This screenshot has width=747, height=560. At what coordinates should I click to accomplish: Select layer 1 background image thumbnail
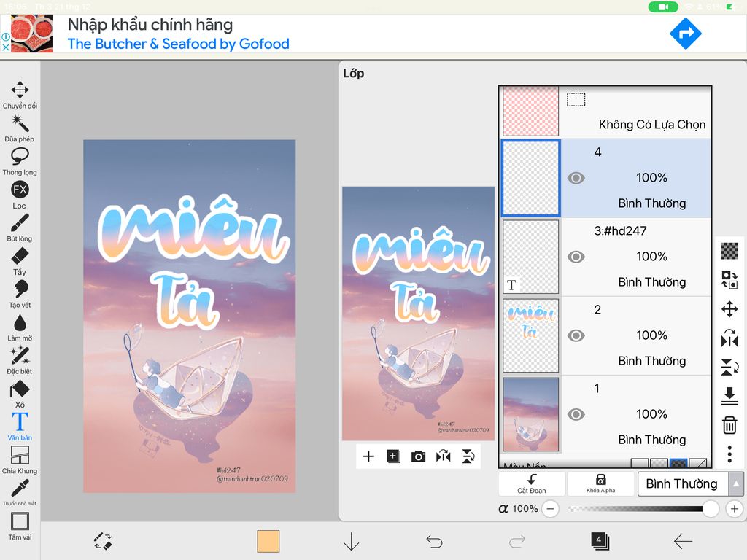click(x=531, y=414)
